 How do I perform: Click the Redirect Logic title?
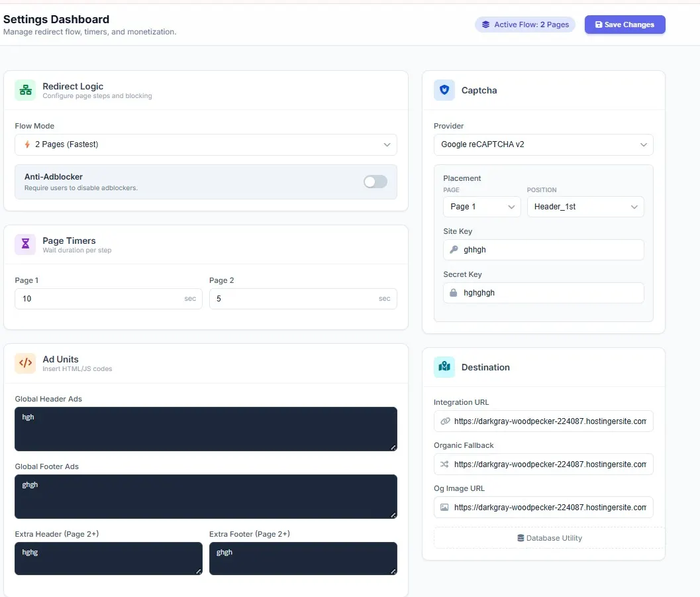click(73, 86)
